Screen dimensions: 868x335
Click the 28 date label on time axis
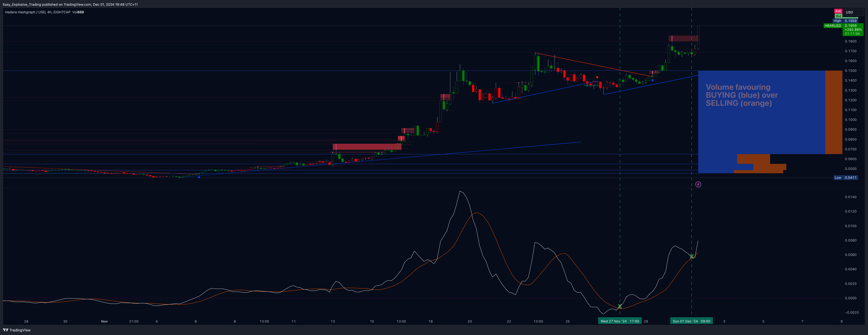click(26, 321)
